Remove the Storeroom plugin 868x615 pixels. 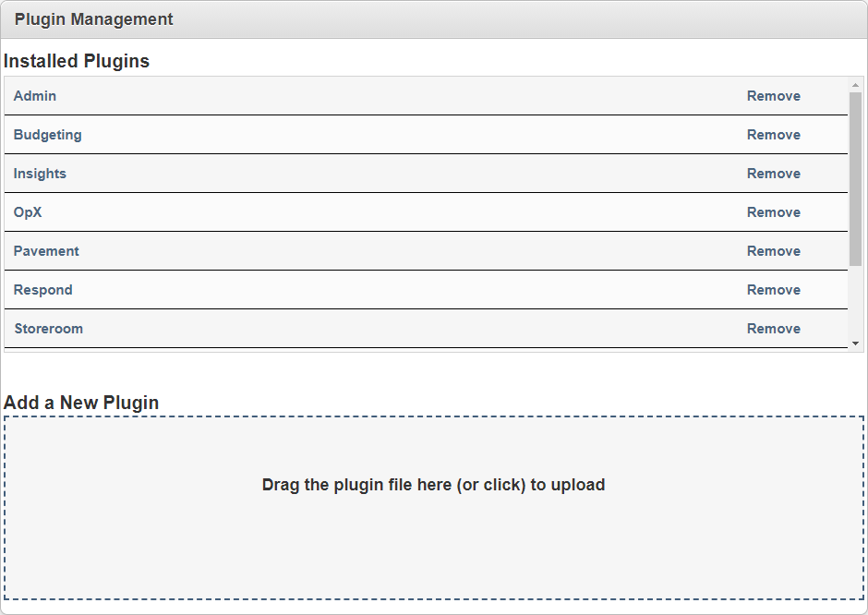pos(774,329)
